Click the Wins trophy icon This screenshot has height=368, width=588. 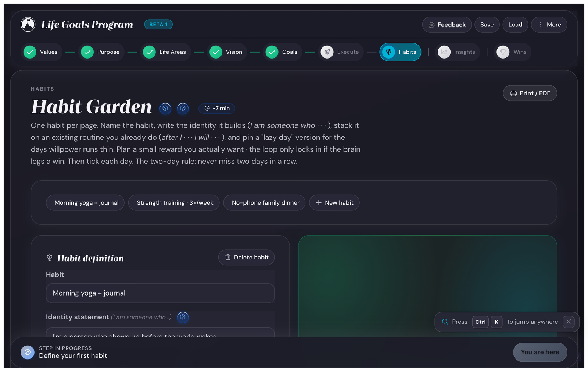(x=503, y=52)
